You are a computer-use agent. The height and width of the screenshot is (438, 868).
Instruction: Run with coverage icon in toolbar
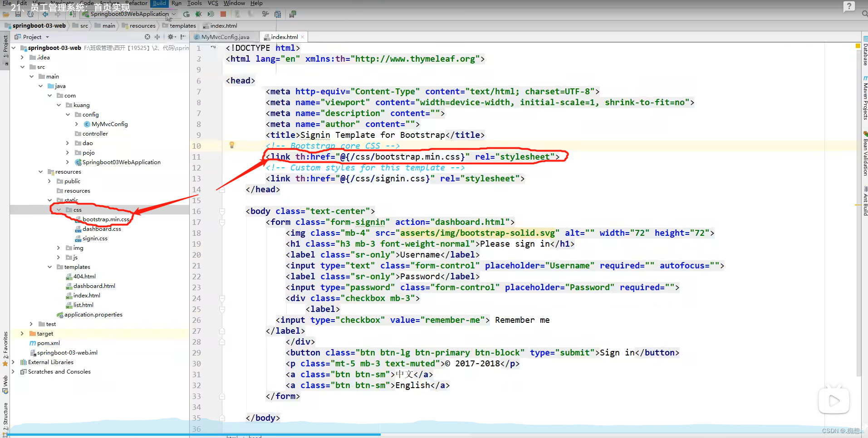click(x=210, y=14)
